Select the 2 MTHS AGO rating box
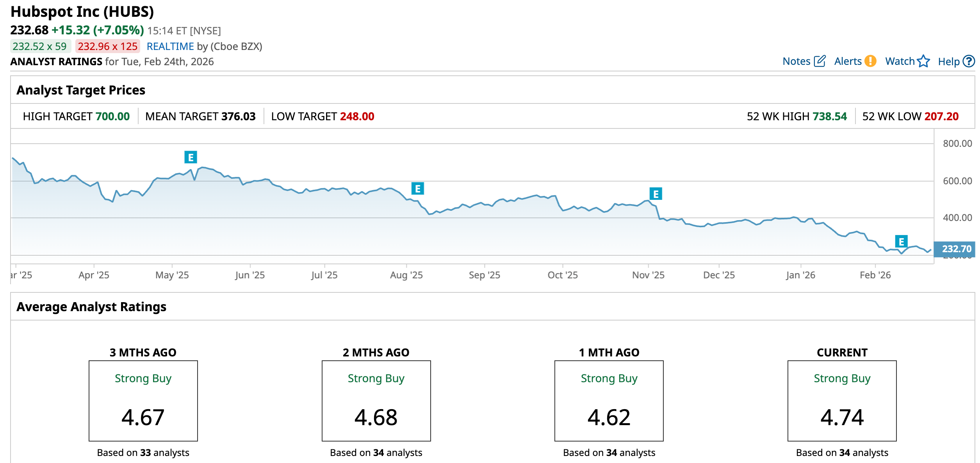 [x=376, y=401]
